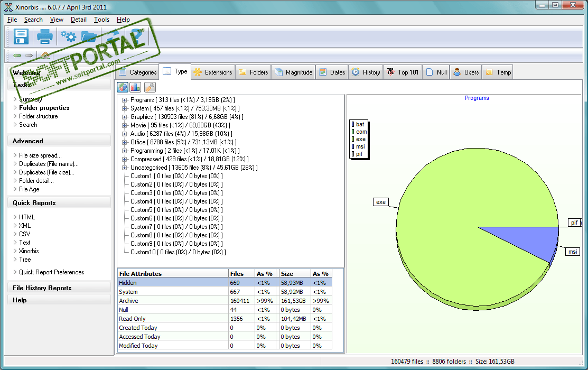
Task: Expand the Uncategorised tree node
Action: pos(125,168)
